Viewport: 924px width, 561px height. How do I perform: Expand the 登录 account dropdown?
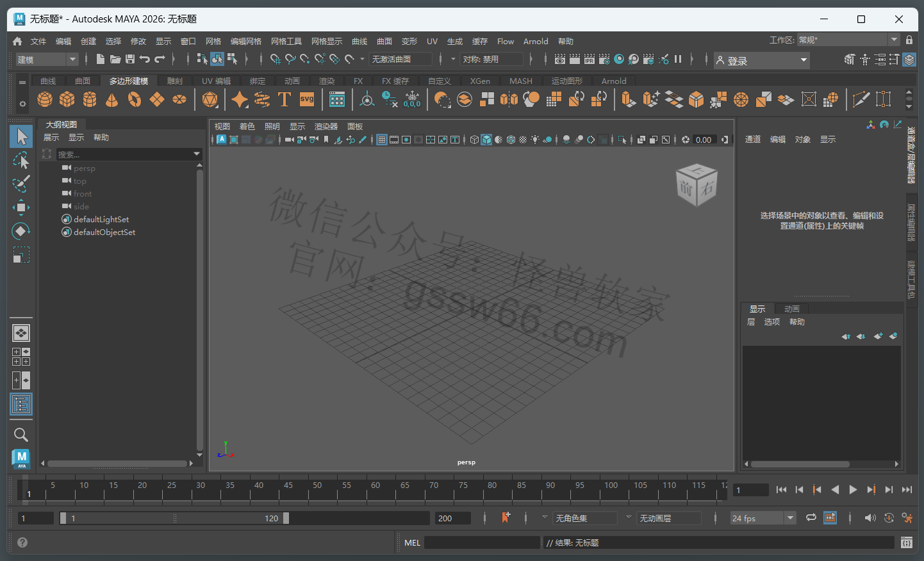pyautogui.click(x=762, y=60)
